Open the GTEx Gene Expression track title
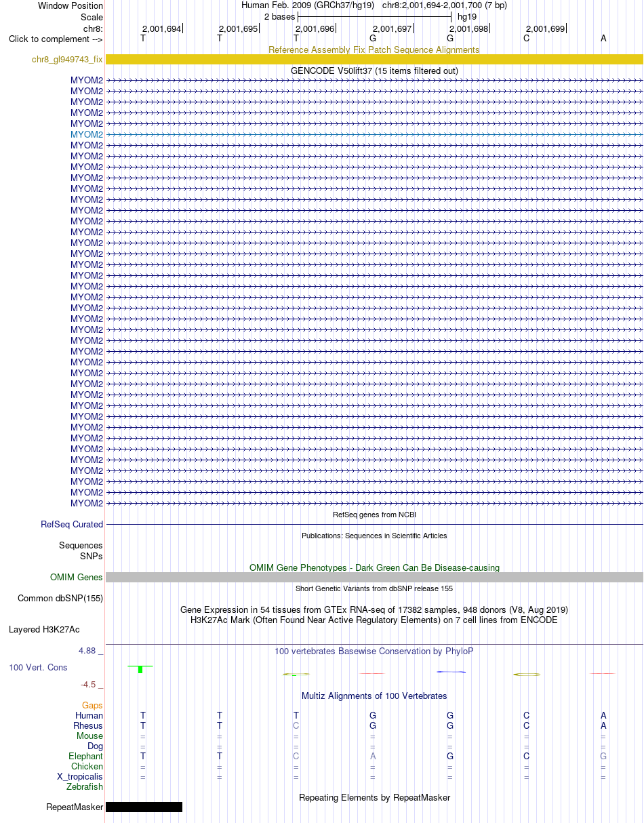The width and height of the screenshot is (644, 823). tap(374, 609)
